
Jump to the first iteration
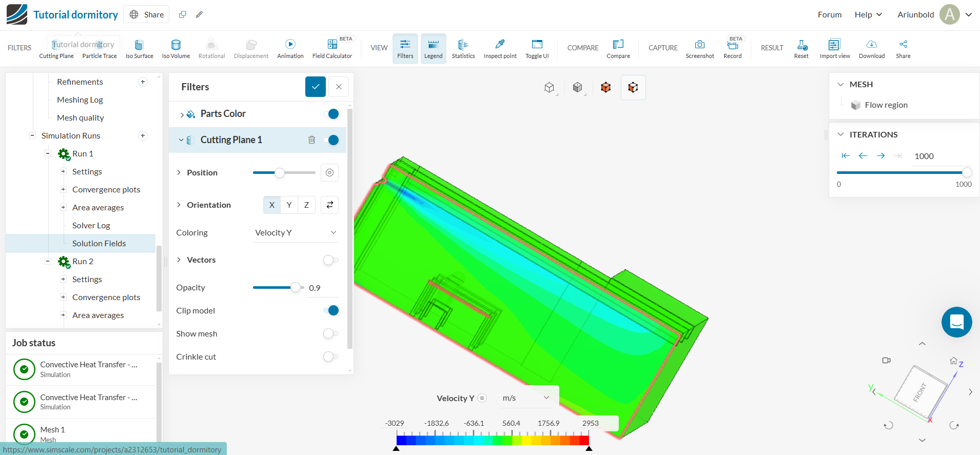[x=846, y=156]
